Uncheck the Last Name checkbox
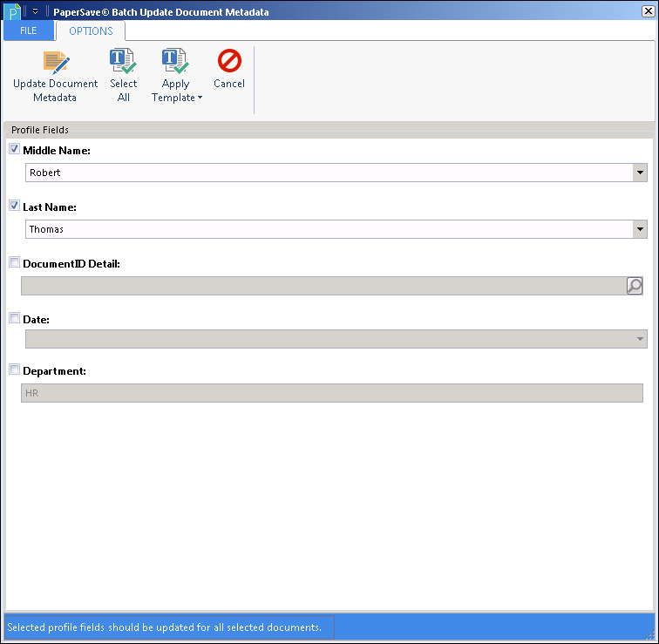The height and width of the screenshot is (644, 659). (x=14, y=206)
